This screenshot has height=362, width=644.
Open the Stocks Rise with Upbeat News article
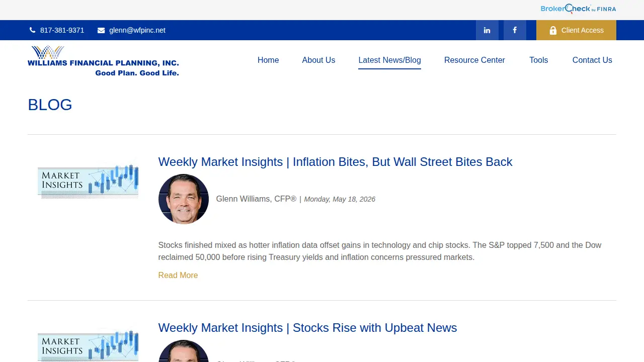tap(307, 328)
